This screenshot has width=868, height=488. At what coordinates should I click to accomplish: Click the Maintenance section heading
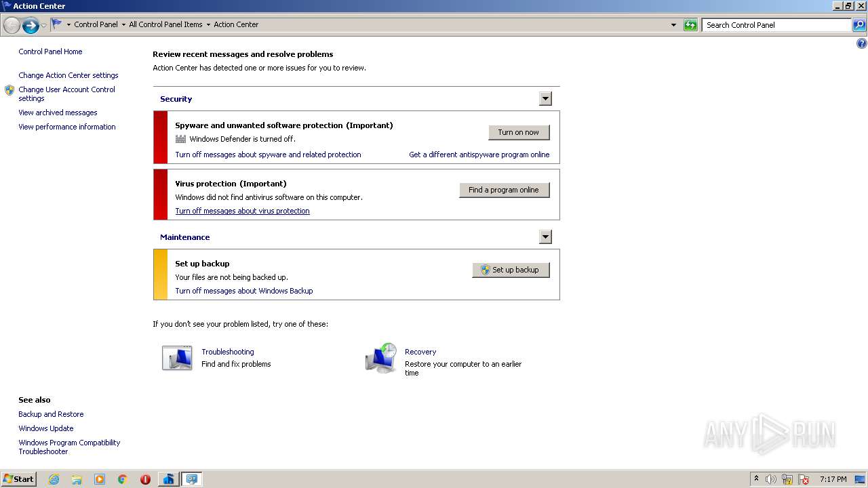tap(184, 237)
